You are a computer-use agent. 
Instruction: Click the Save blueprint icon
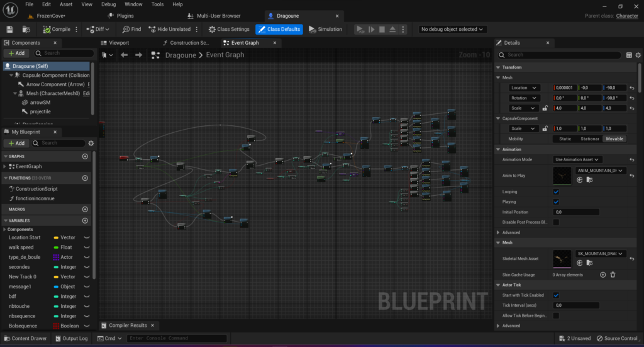(x=9, y=29)
